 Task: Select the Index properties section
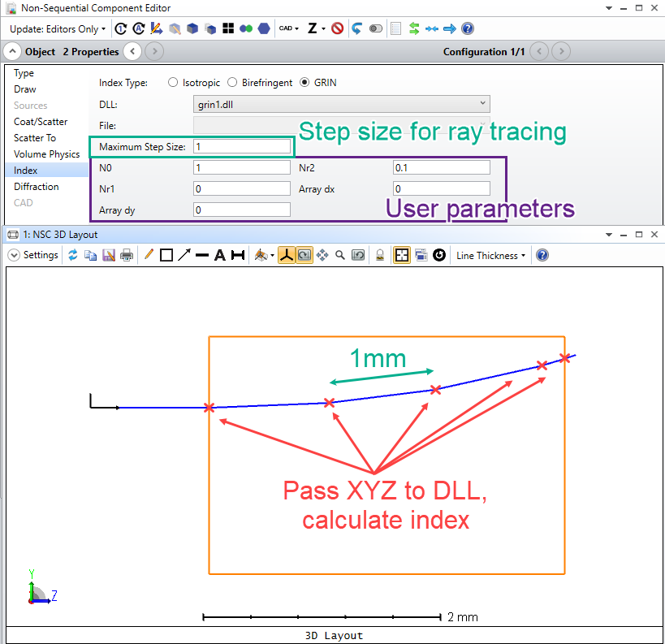[47, 170]
